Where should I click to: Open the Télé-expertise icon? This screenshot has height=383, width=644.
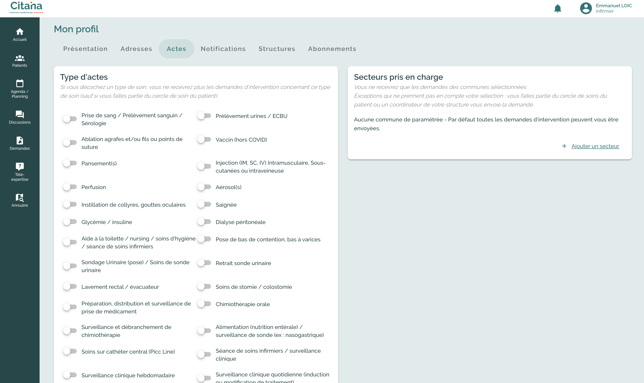(x=20, y=166)
